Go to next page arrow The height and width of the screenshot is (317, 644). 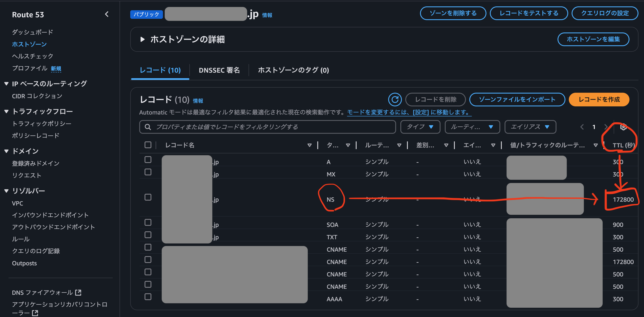(x=606, y=127)
